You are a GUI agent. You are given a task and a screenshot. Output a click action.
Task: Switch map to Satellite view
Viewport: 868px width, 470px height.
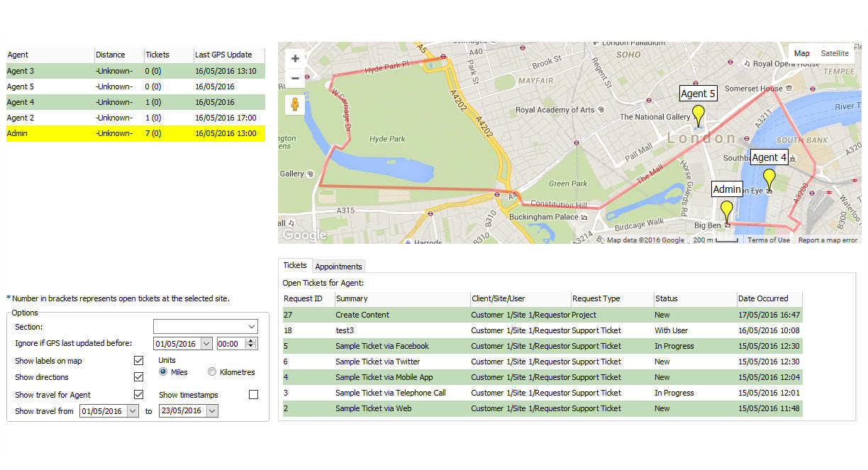(x=834, y=53)
